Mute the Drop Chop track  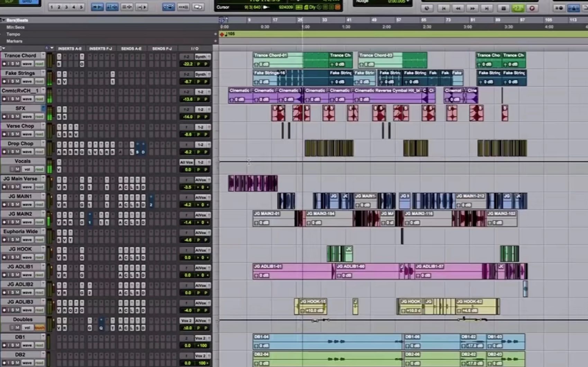(17, 152)
